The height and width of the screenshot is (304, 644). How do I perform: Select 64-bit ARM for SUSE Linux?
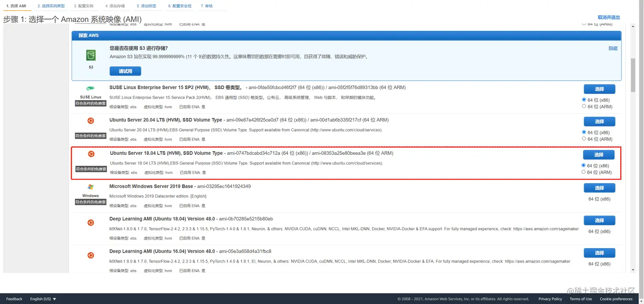tap(584, 106)
